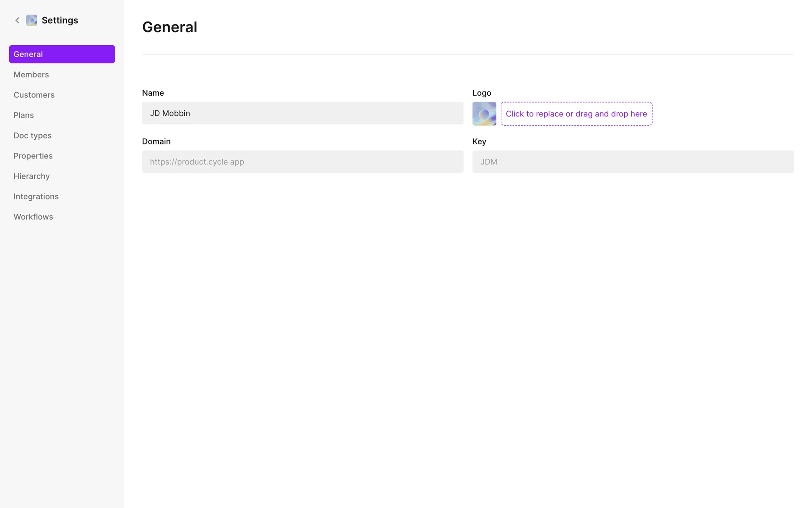The height and width of the screenshot is (508, 812).
Task: Click the Name field containing JD Mobbin
Action: [x=302, y=113]
